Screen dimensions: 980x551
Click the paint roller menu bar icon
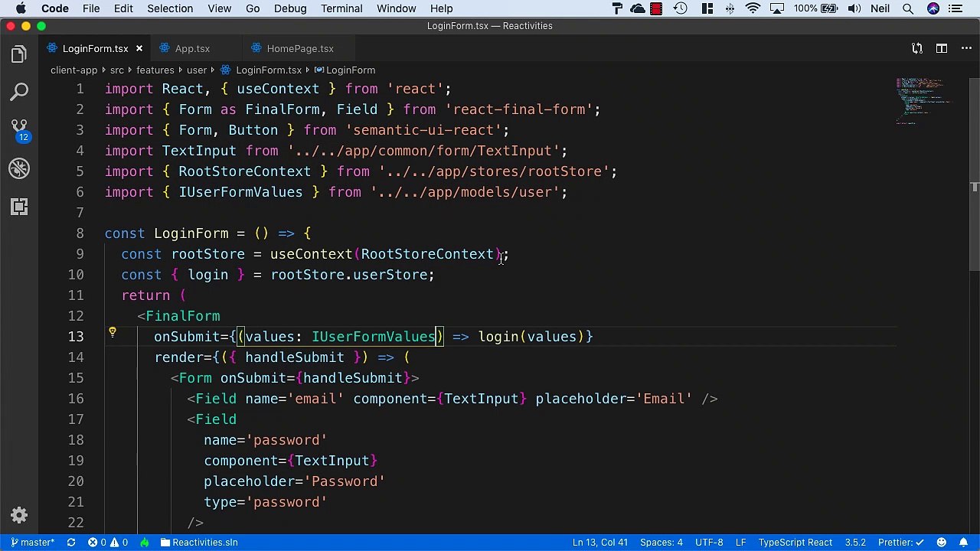click(617, 8)
